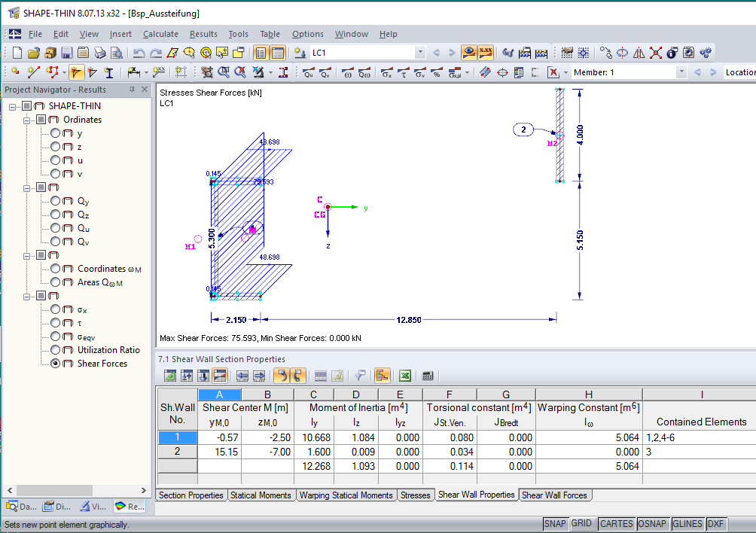This screenshot has width=756, height=533.
Task: Open the Member: 1 dropdown
Action: point(681,72)
